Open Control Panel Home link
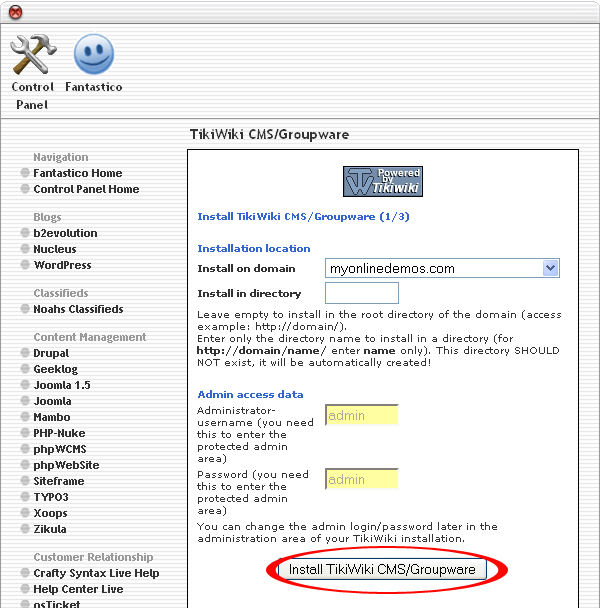 (x=86, y=189)
